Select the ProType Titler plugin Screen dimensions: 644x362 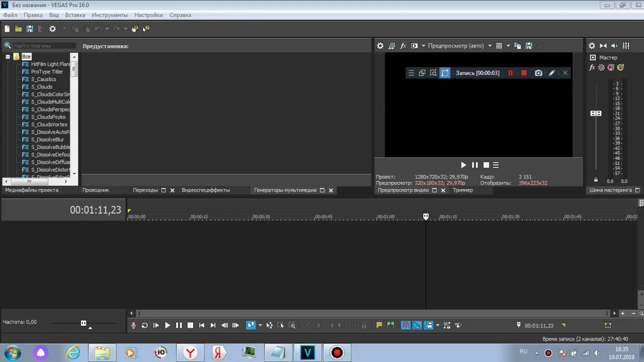(47, 72)
